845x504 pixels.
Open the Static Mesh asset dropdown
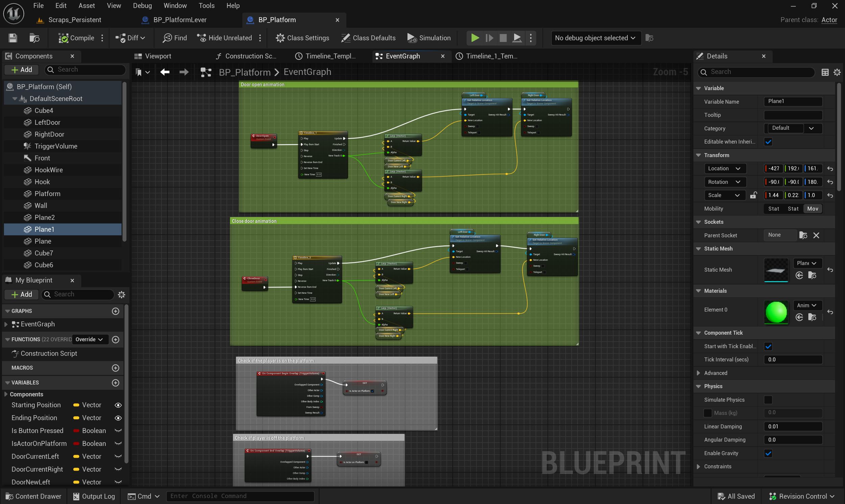tap(807, 263)
